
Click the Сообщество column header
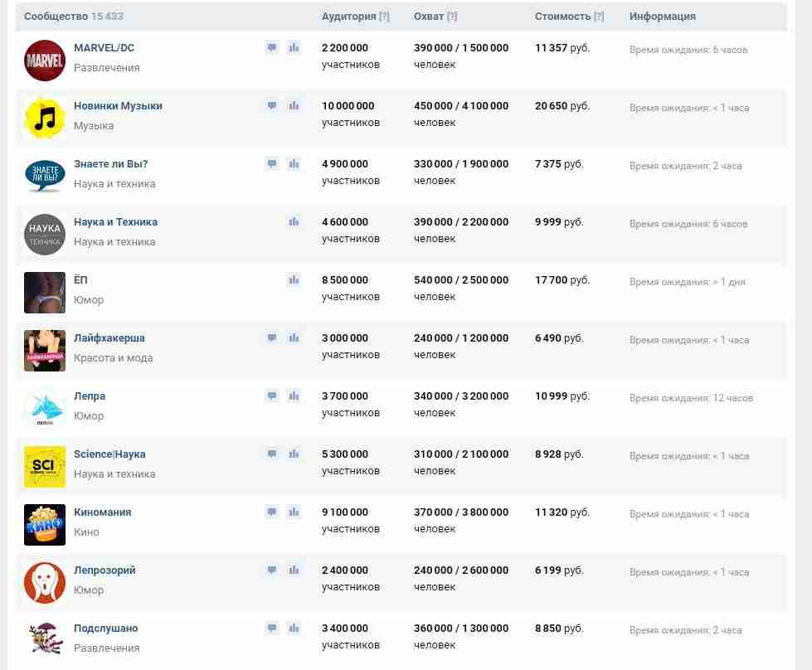[x=56, y=16]
